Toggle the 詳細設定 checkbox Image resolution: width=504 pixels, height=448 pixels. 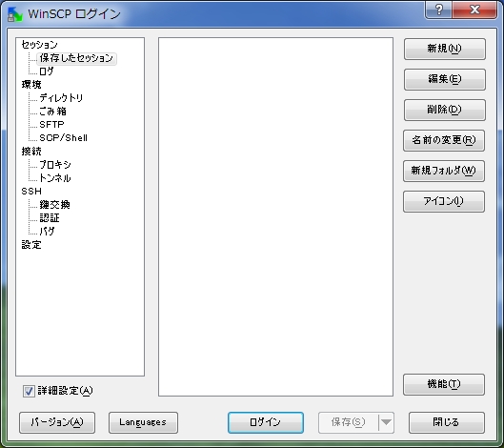pyautogui.click(x=29, y=391)
